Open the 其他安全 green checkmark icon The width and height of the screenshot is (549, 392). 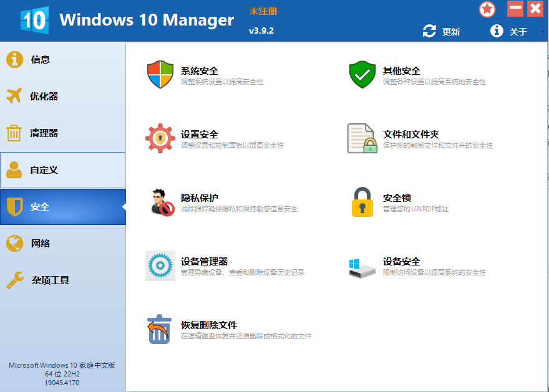362,74
